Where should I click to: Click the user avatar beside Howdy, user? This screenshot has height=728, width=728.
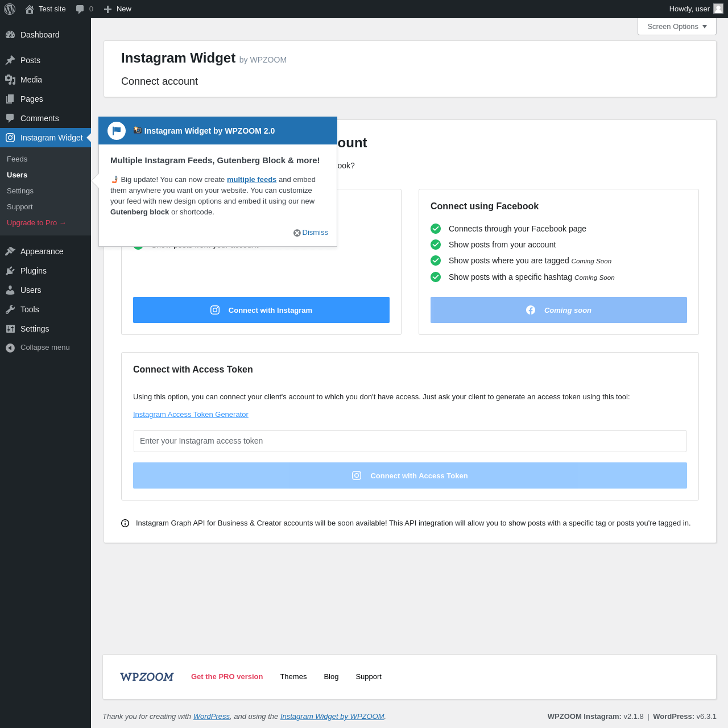coord(718,9)
